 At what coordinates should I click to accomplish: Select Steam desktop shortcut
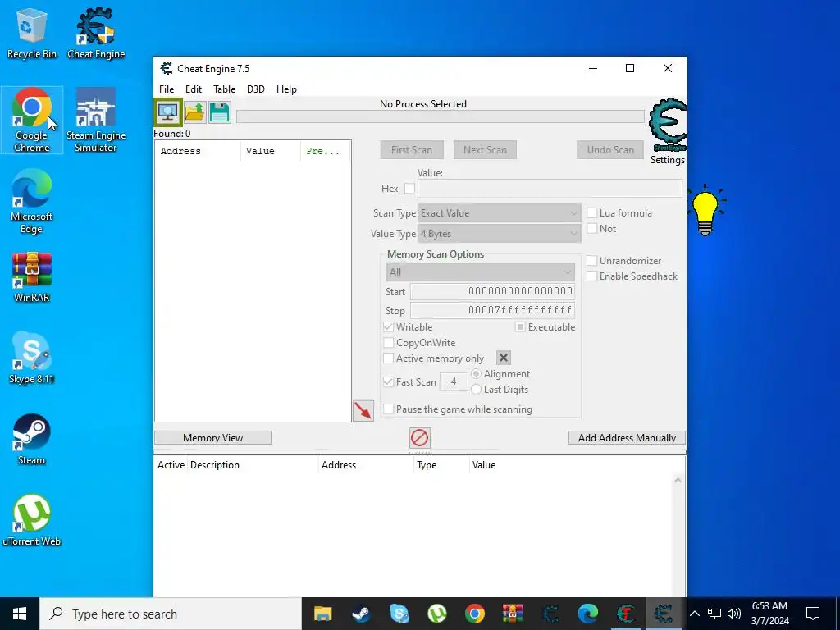point(32,440)
